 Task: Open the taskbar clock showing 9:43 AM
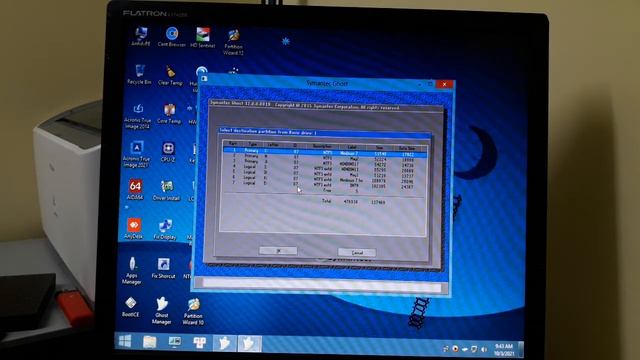(504, 350)
